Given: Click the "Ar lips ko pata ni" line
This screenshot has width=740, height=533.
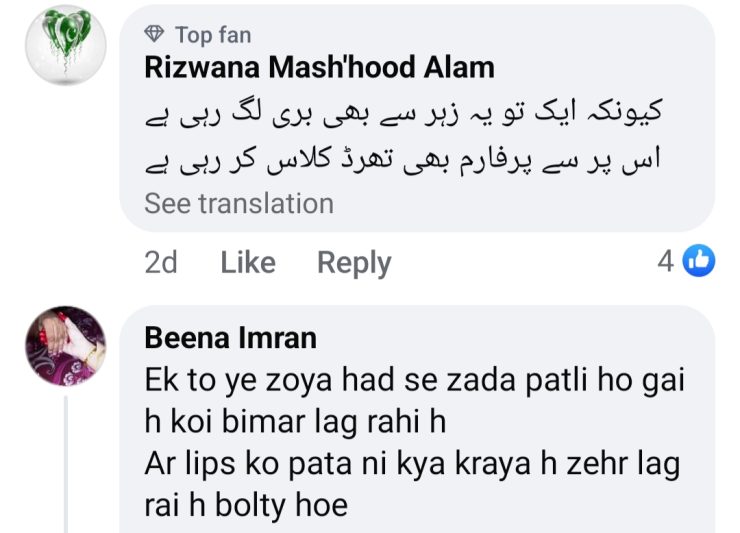Looking at the screenshot, I should point(412,463).
